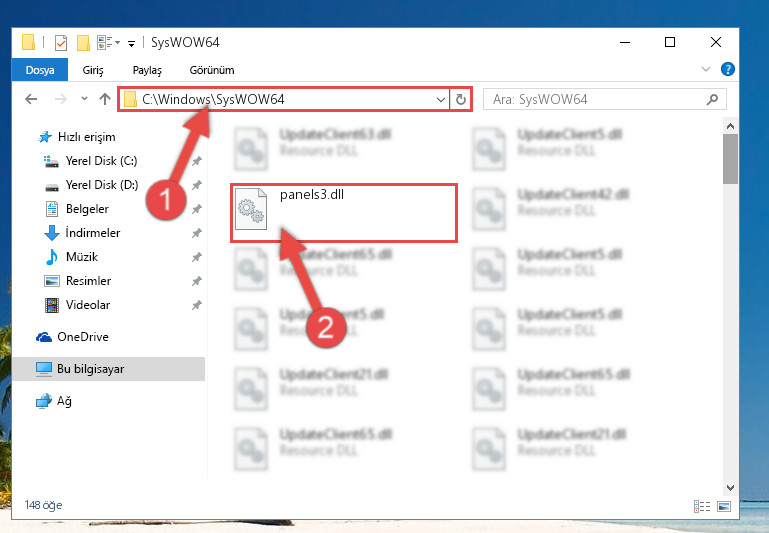Click the Ara: SysWOW64 search box

pos(604,100)
